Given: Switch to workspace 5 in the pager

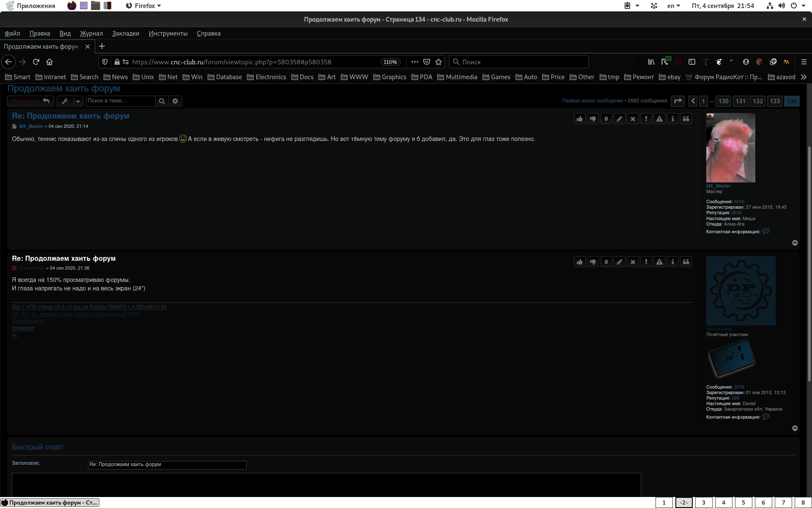Looking at the screenshot, I should pyautogui.click(x=743, y=502).
